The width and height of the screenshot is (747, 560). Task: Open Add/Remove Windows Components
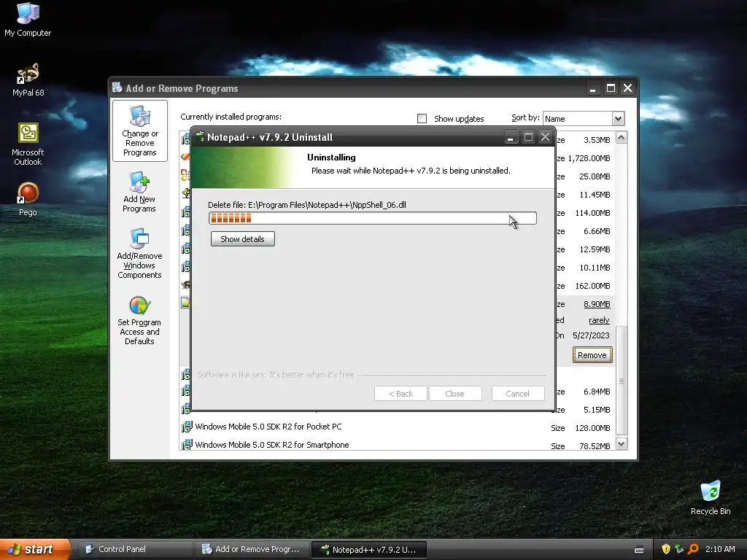point(139,253)
